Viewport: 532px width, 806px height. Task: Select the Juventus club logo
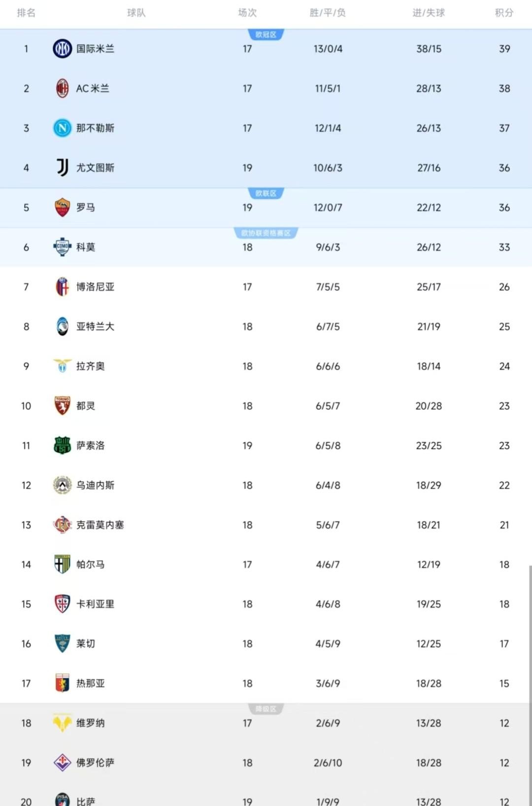coord(62,168)
